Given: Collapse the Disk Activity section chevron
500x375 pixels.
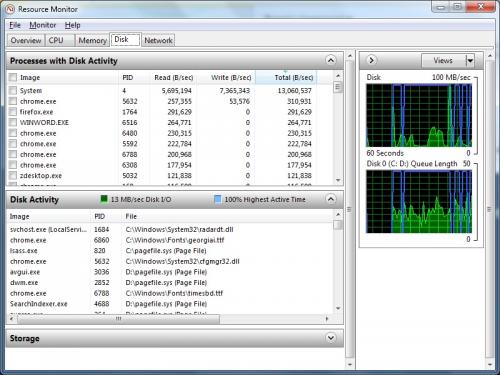Looking at the screenshot, I should [x=330, y=199].
